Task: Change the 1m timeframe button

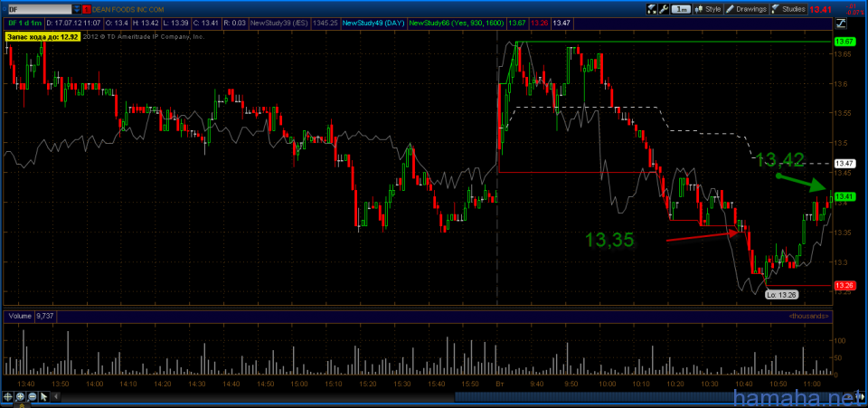Action: click(x=681, y=9)
